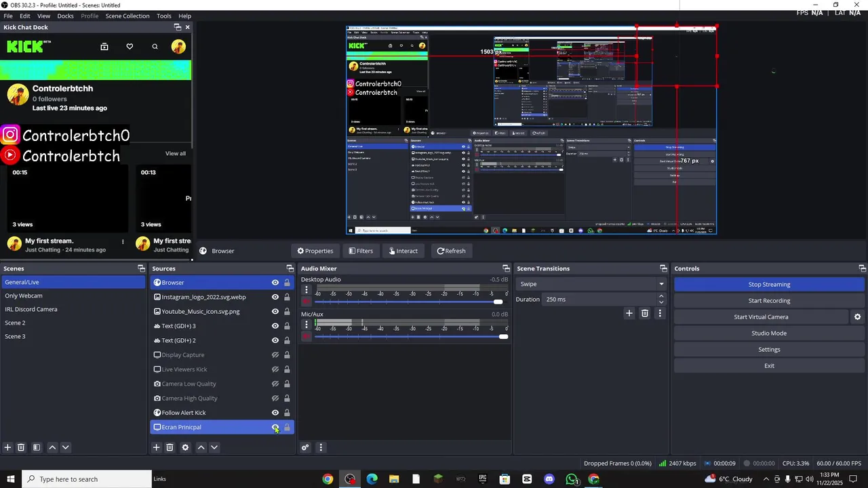868x488 pixels.
Task: Open Desktop Audio three-dot options
Action: pyautogui.click(x=307, y=289)
